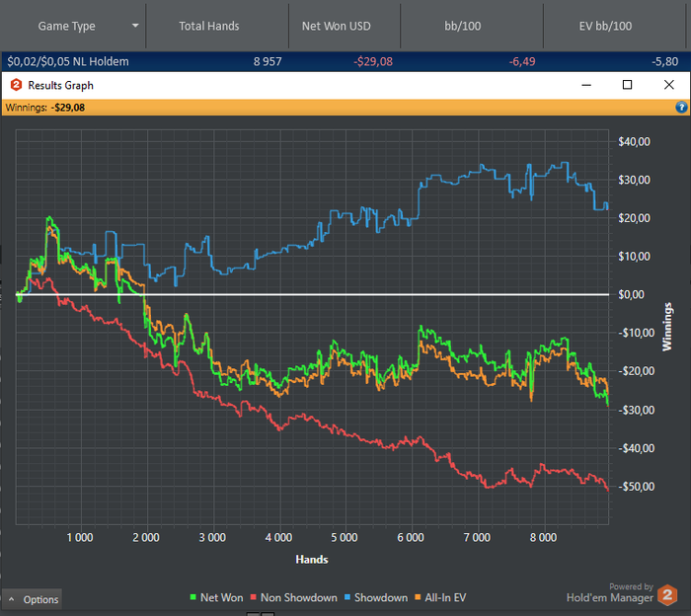Click the Results Graph window title
Viewport: 691px width, 616px height.
[61, 85]
